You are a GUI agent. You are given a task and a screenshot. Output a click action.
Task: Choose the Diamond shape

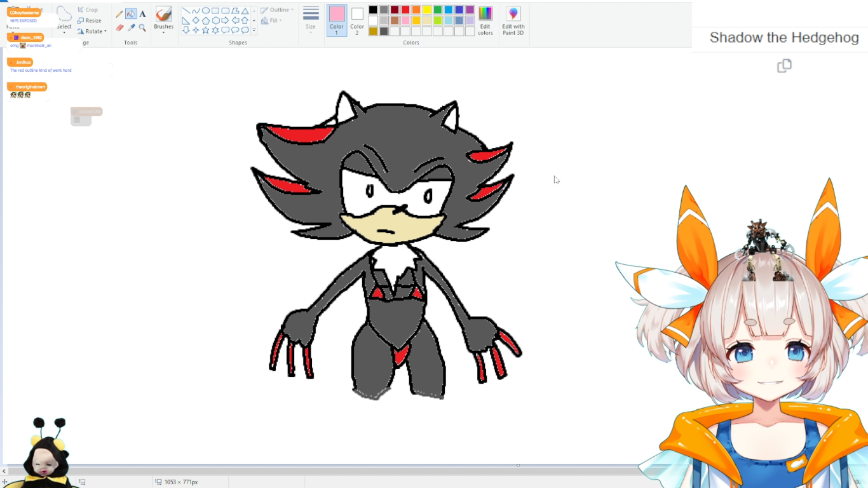click(x=196, y=20)
